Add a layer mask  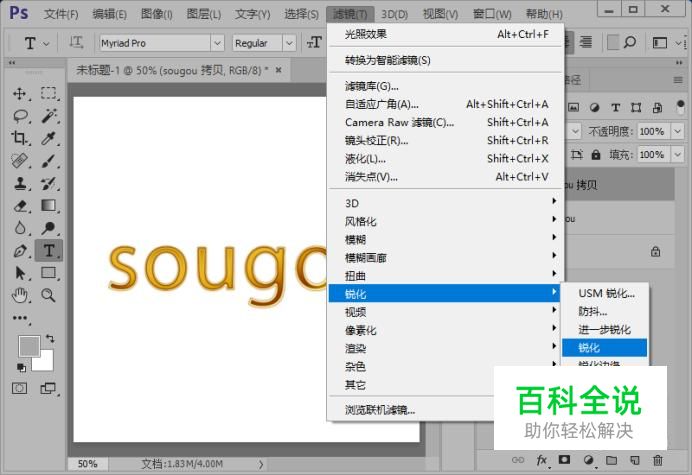(x=564, y=460)
